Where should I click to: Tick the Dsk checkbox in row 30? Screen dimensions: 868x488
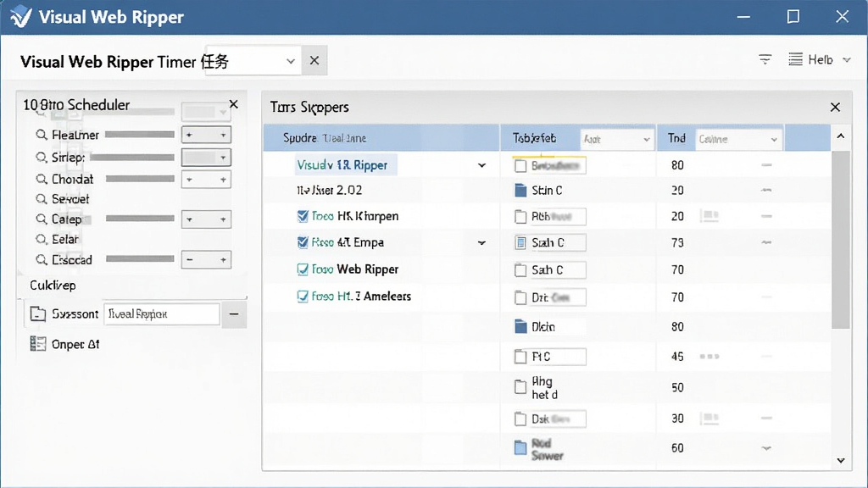click(x=520, y=419)
